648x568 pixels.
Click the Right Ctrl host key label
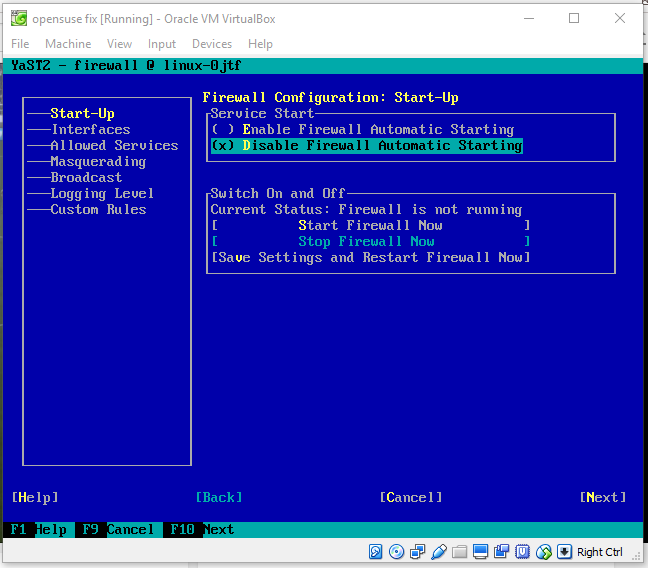coord(600,552)
